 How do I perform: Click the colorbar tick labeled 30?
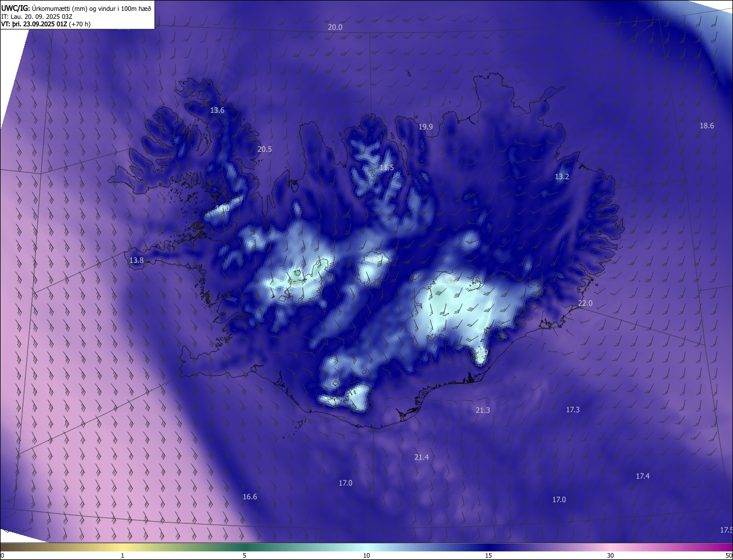[610, 555]
